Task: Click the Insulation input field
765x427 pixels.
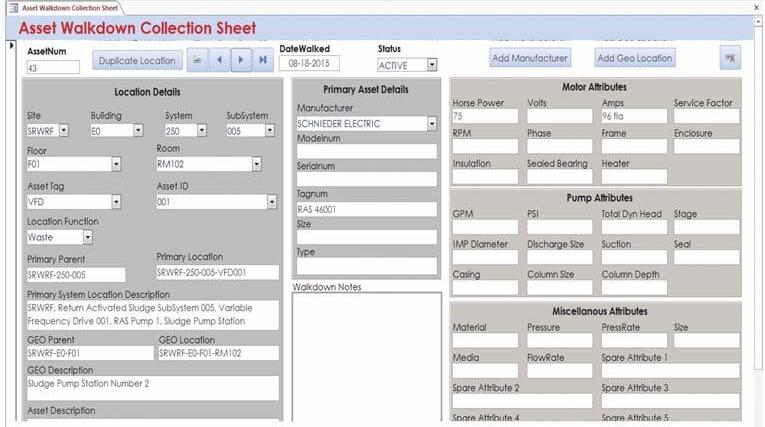Action: click(x=485, y=176)
